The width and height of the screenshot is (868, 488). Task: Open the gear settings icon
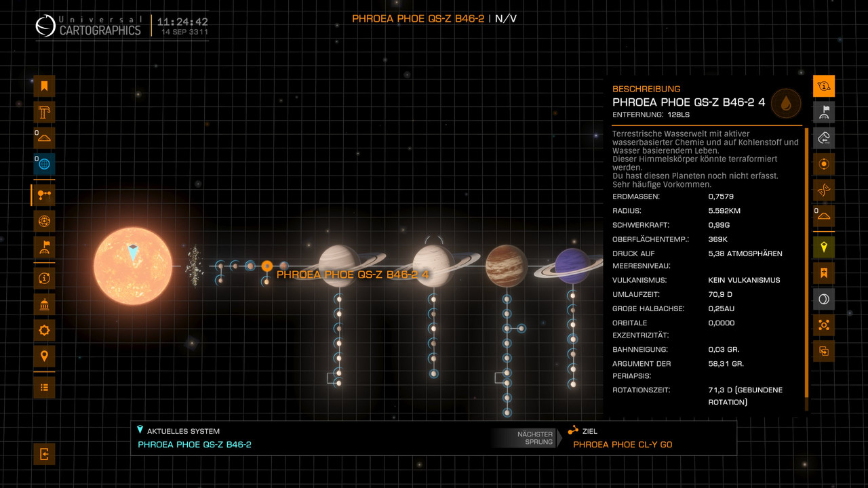(44, 330)
